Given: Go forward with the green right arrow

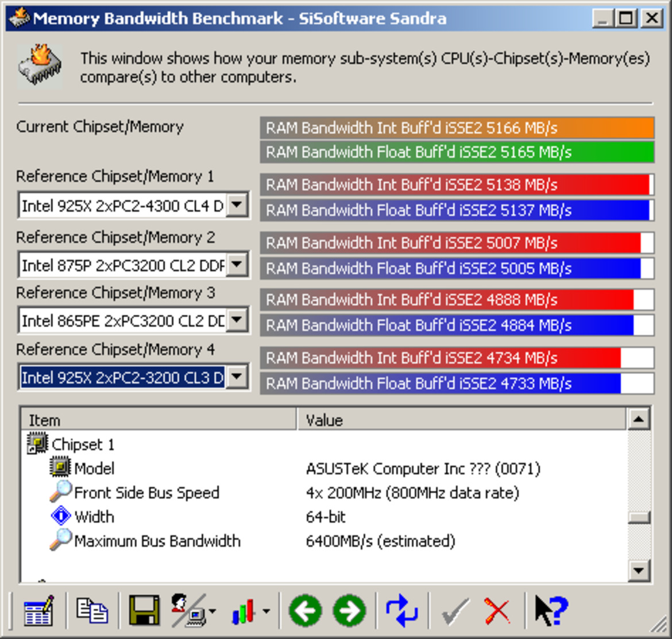Looking at the screenshot, I should coord(350,610).
